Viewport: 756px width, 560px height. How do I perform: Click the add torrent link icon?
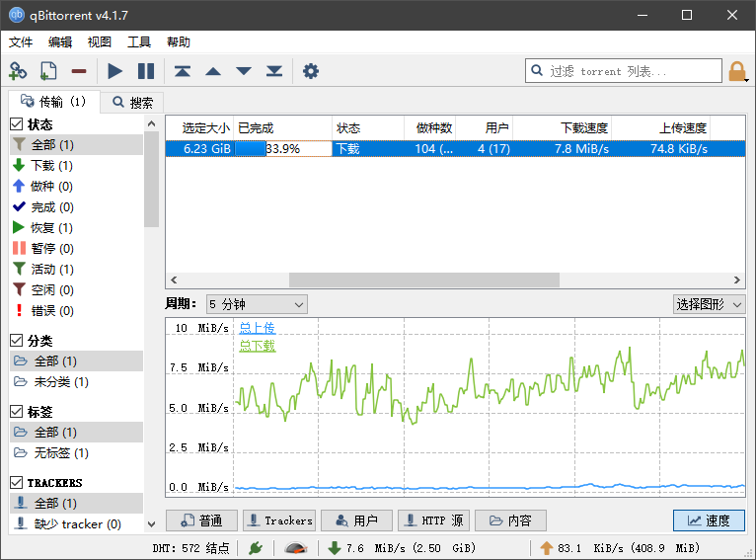[18, 71]
